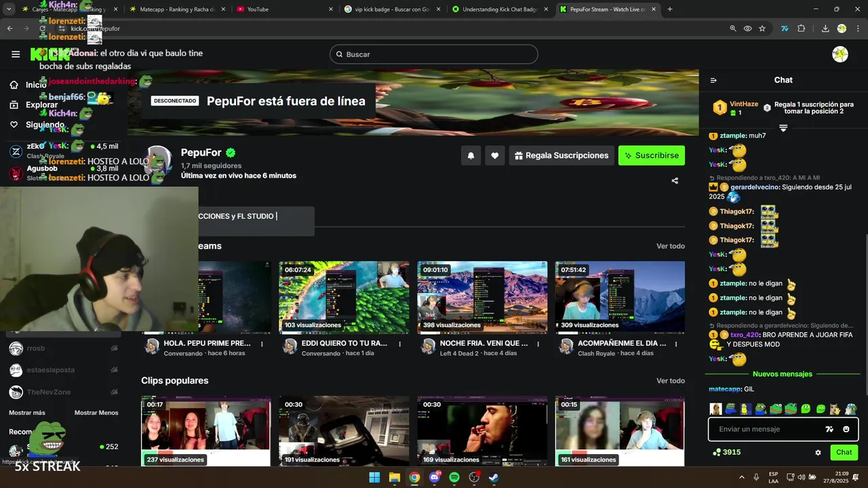Open the hamburger sidebar menu

pos(16,54)
